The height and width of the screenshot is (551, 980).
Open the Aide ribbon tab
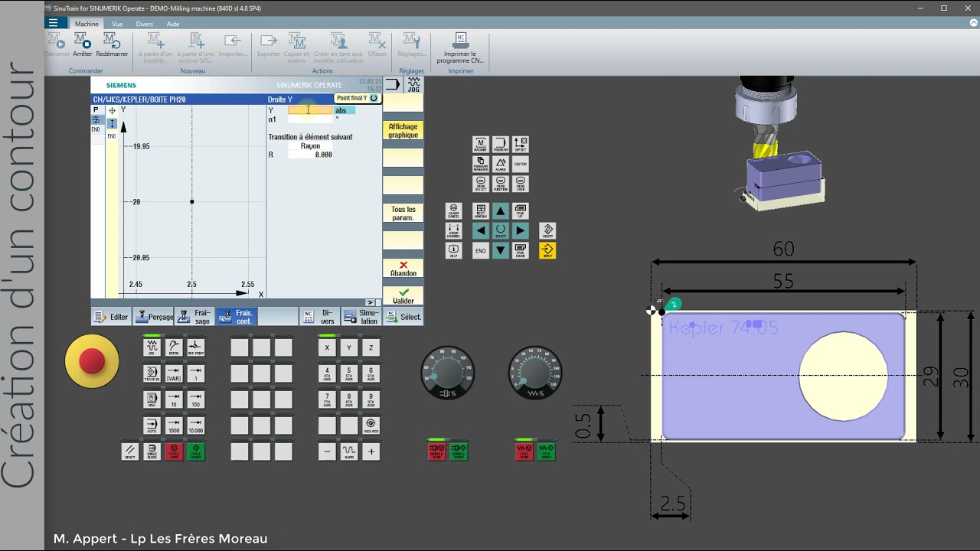tap(173, 24)
